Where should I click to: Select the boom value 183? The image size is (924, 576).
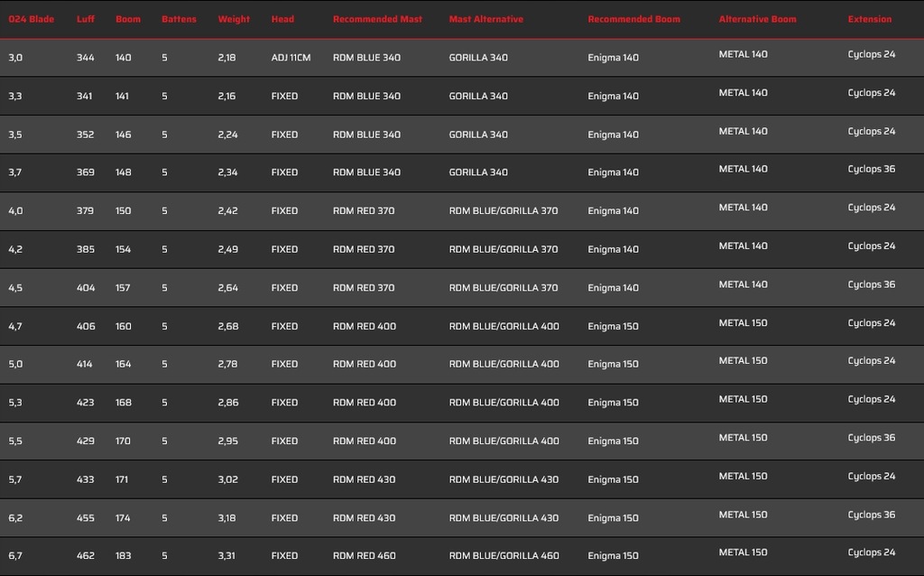click(124, 556)
